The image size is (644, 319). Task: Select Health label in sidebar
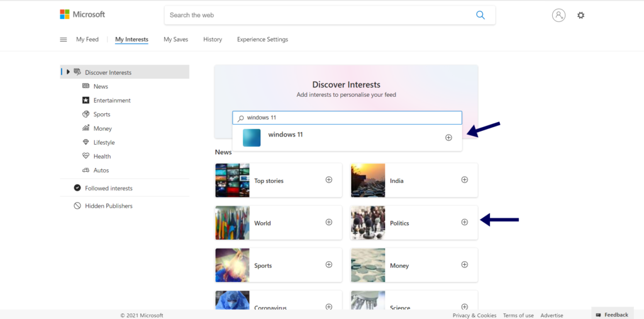pos(102,156)
